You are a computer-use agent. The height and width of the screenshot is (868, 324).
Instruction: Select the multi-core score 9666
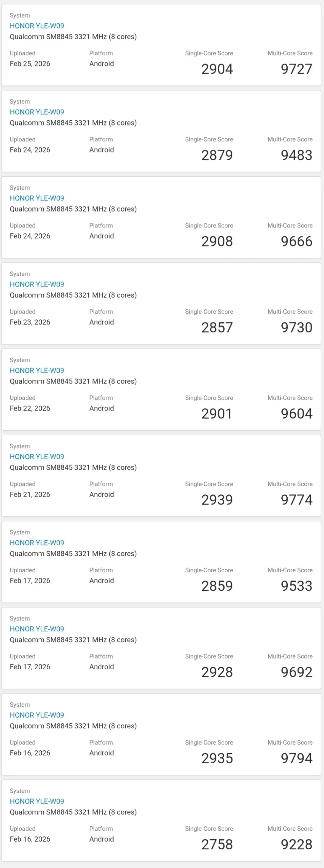[x=296, y=241]
